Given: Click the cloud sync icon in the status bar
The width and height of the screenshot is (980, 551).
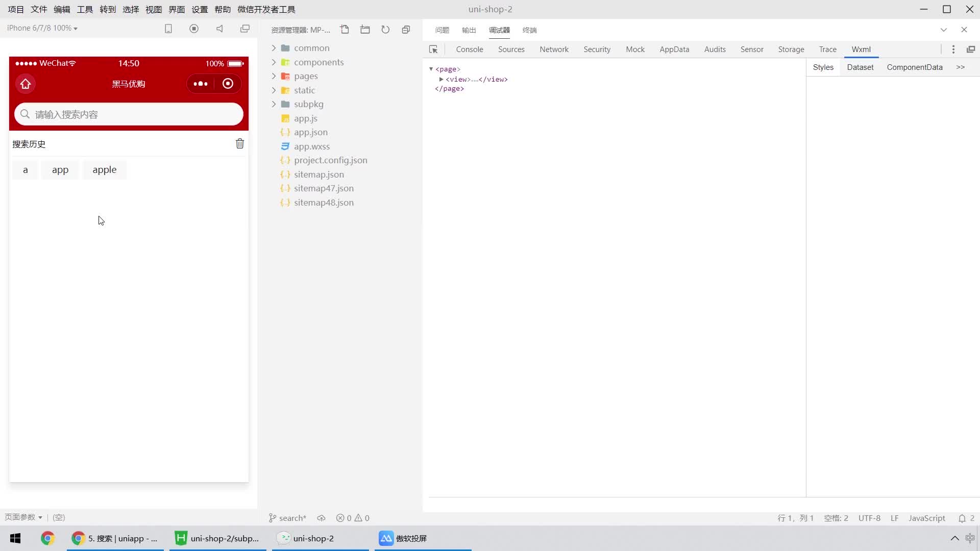Looking at the screenshot, I should [321, 518].
